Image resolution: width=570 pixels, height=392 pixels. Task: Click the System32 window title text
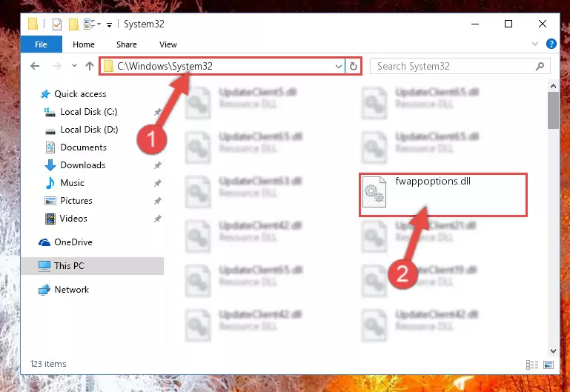pyautogui.click(x=144, y=24)
